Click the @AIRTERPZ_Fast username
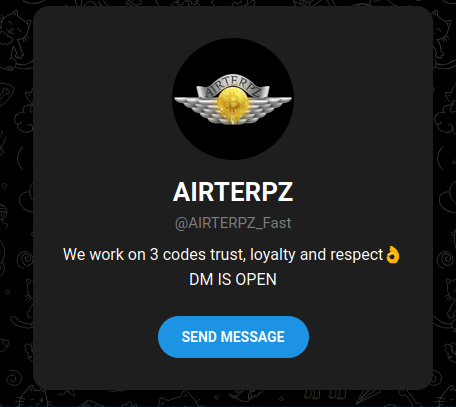 [233, 223]
